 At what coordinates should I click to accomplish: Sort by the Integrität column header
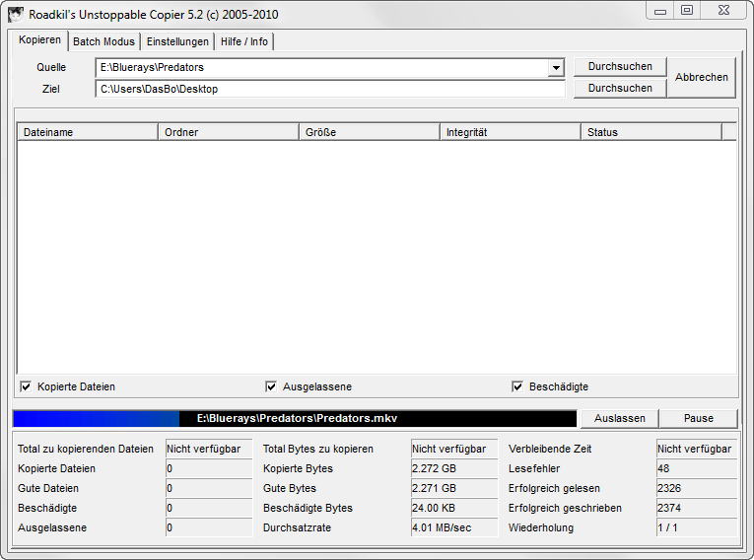pos(511,132)
